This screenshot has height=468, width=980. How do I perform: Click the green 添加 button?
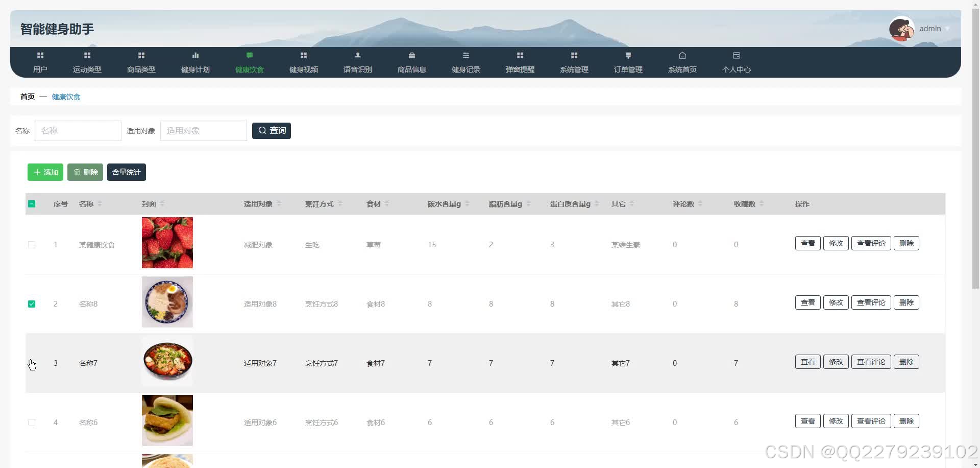45,172
